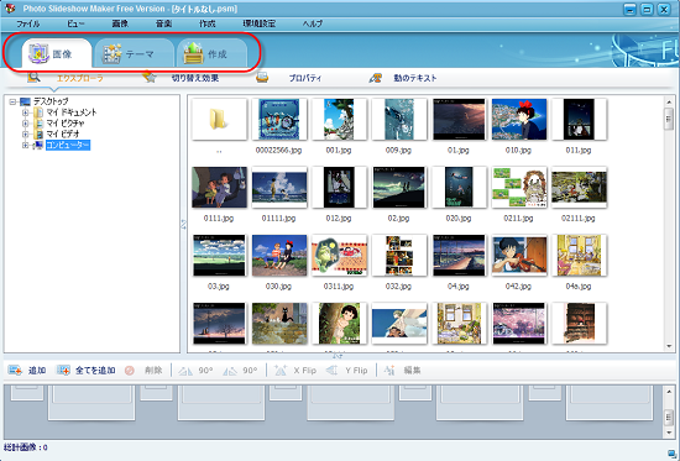The width and height of the screenshot is (680, 461).
Task: Select the 030.jpg thumbnail
Action: [279, 255]
